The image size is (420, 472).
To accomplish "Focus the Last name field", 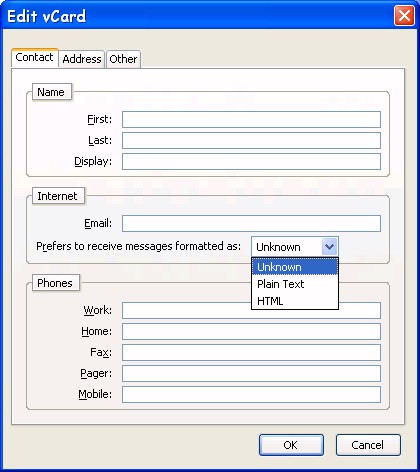I will tap(251, 140).
